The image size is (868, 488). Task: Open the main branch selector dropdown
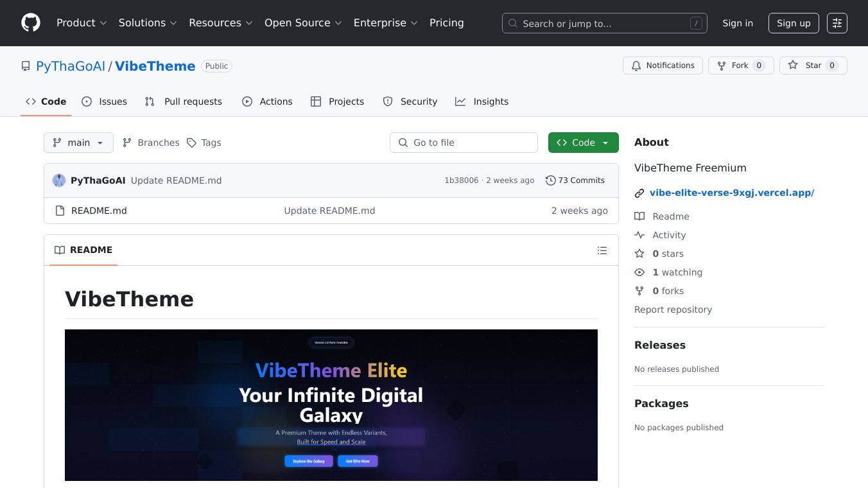[78, 143]
